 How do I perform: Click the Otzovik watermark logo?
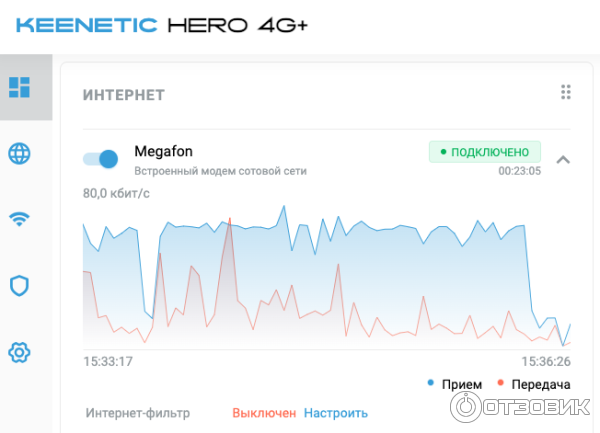pos(520,407)
